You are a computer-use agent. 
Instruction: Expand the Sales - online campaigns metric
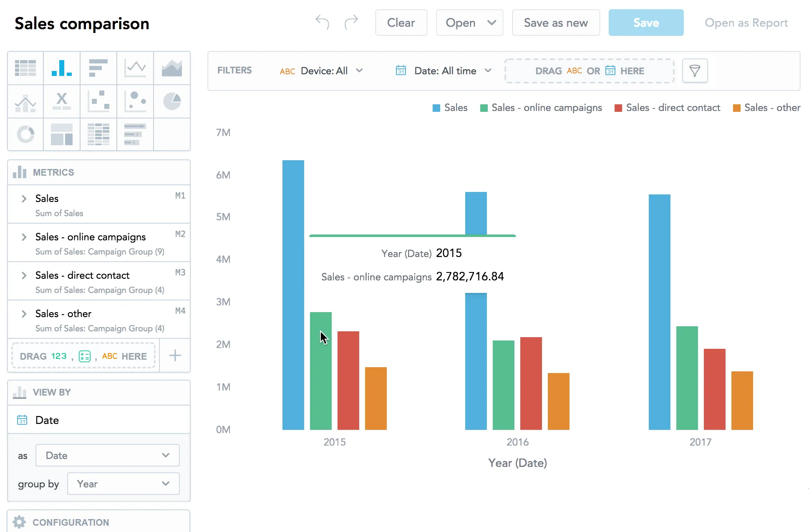(24, 237)
